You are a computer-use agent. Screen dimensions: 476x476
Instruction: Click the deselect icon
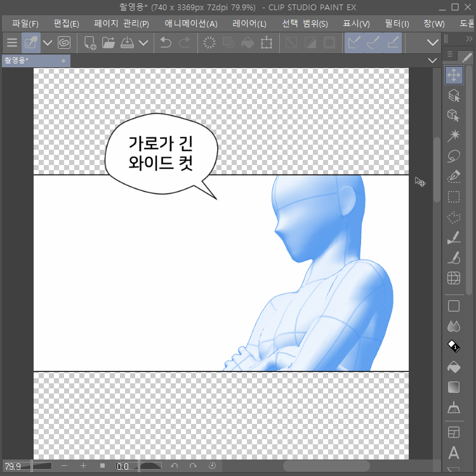point(291,43)
